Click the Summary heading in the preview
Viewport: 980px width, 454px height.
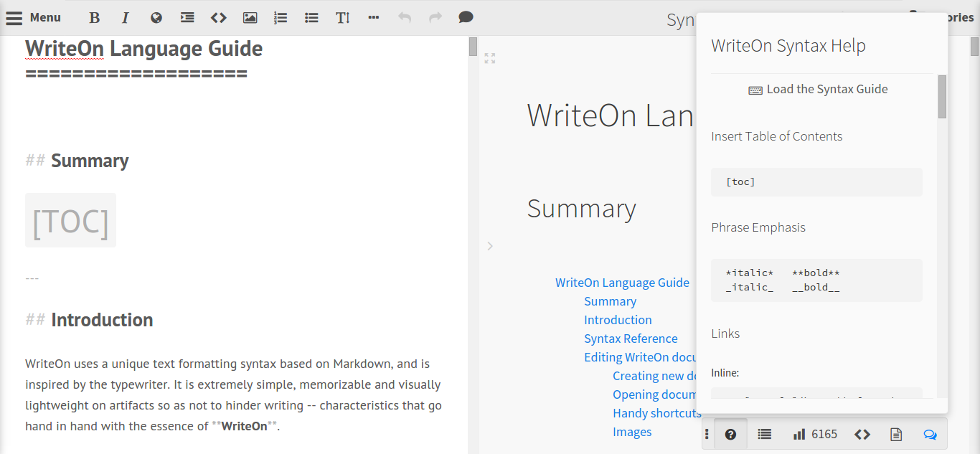581,209
